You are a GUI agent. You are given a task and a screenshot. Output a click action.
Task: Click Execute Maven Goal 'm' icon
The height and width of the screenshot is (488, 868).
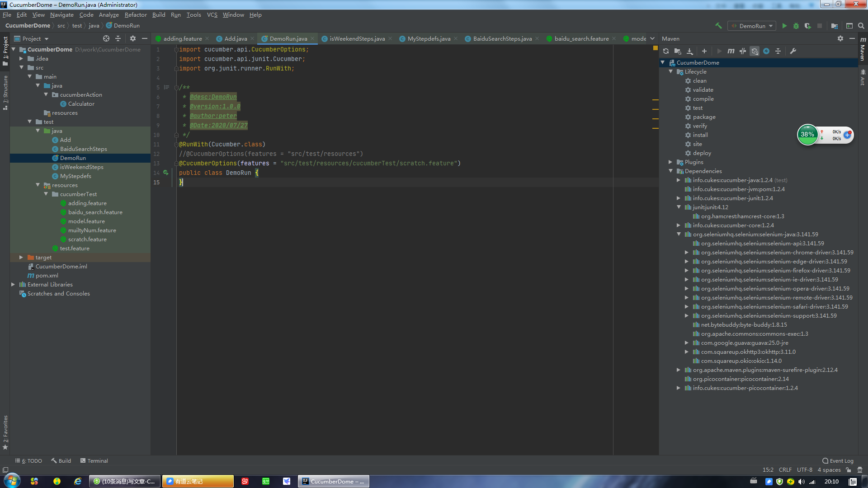[x=731, y=51]
